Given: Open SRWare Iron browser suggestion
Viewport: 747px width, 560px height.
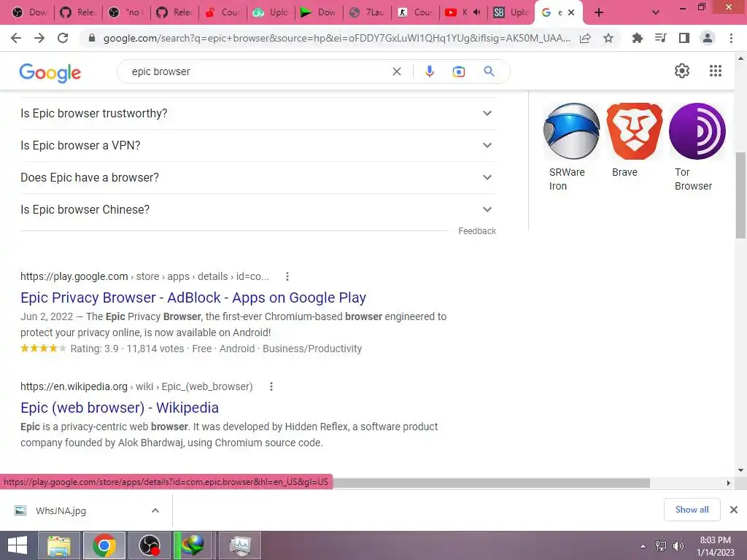Looking at the screenshot, I should pos(571,147).
